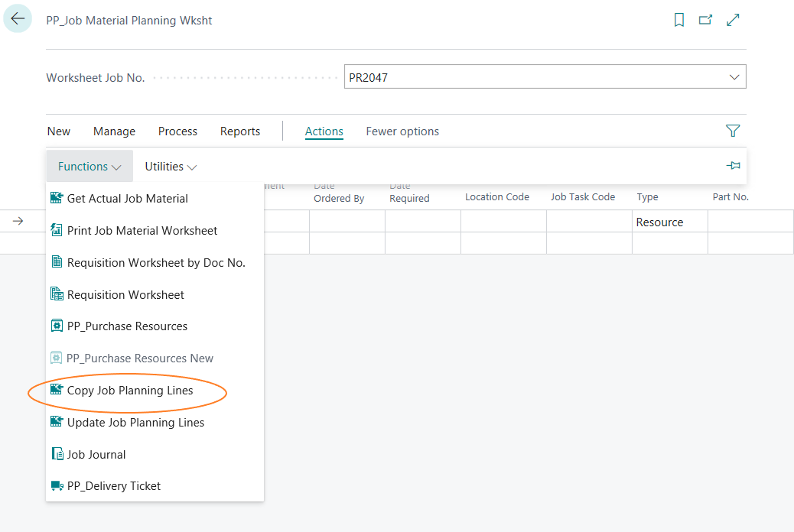This screenshot has width=794, height=532.
Task: Click Fewer options link
Action: coord(402,131)
